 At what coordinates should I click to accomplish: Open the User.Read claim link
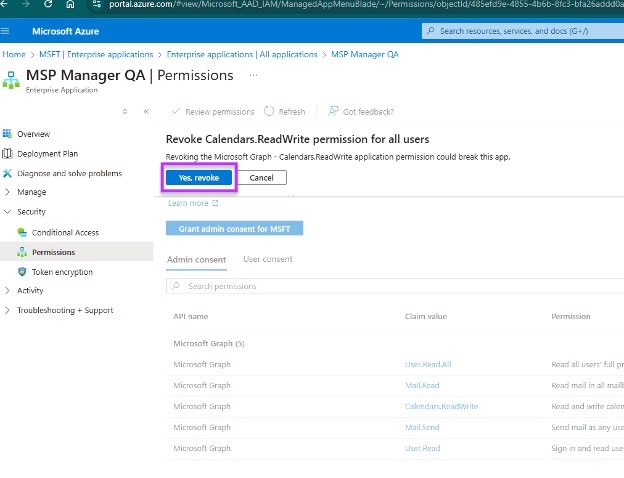[x=423, y=448]
